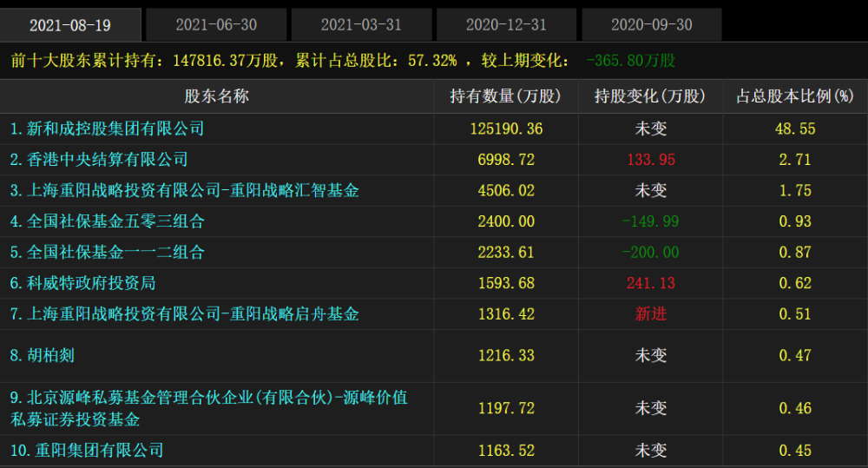Screen dimensions: 868x468
Task: Click holding amount 1216.33
Action: [x=506, y=355]
